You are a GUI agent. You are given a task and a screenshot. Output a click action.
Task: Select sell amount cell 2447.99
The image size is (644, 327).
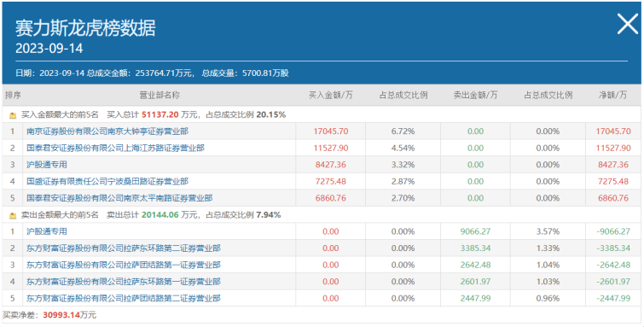475,298
